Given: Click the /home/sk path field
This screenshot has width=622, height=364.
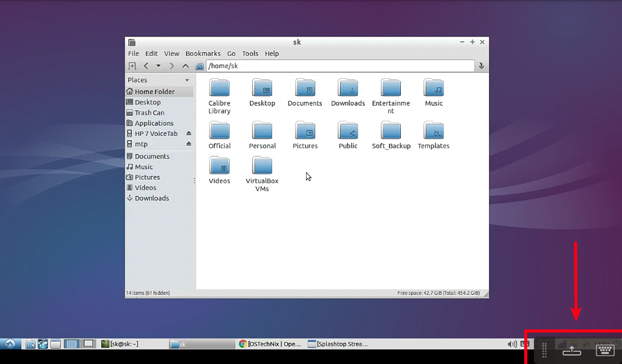Looking at the screenshot, I should (340, 66).
